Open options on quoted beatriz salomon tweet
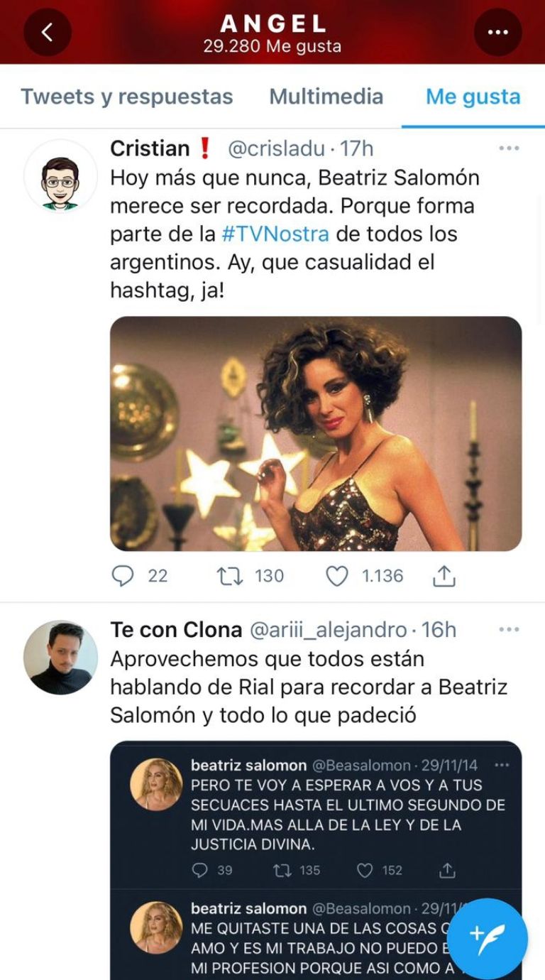 coord(502,766)
